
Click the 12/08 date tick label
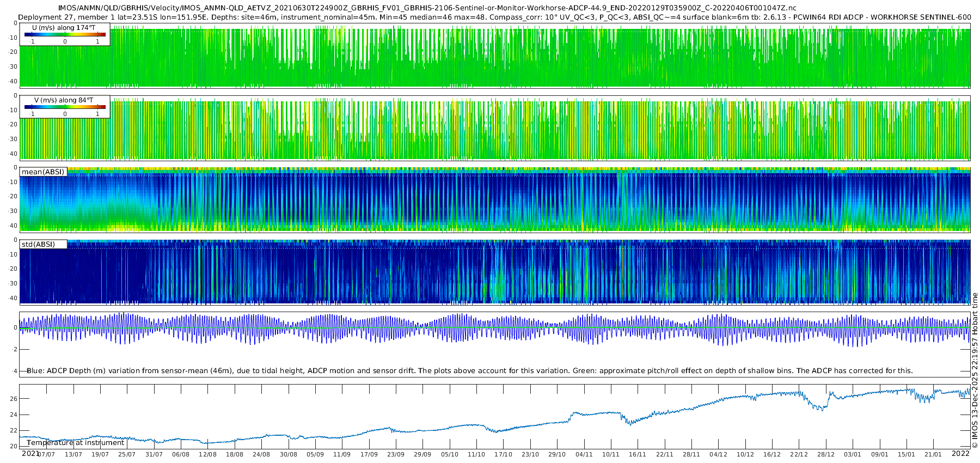tap(207, 454)
